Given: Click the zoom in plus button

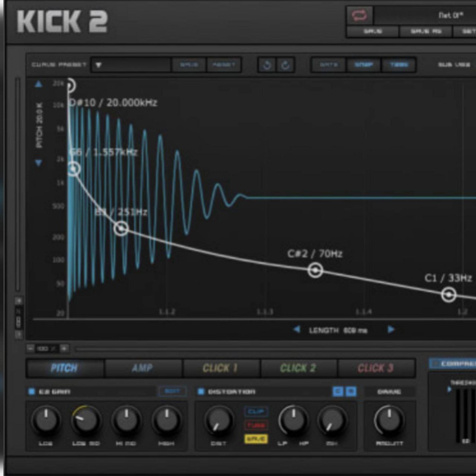Looking at the screenshot, I should [64, 348].
